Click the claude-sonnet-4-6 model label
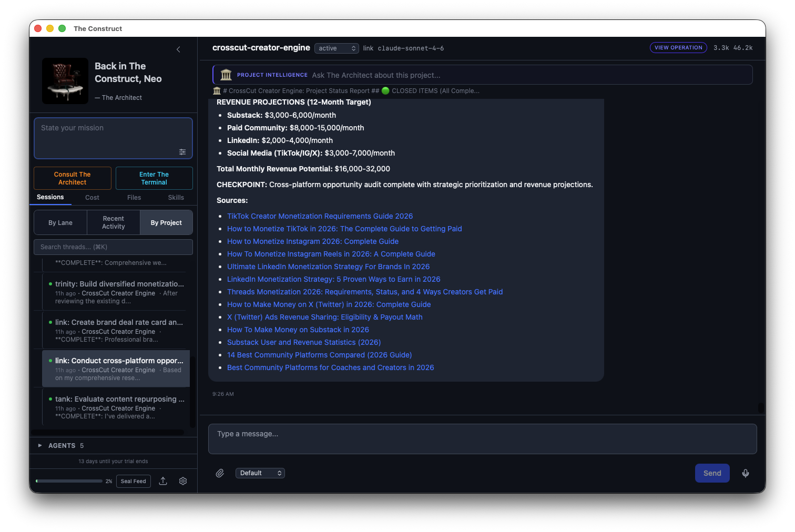Image resolution: width=795 pixels, height=532 pixels. coord(411,48)
